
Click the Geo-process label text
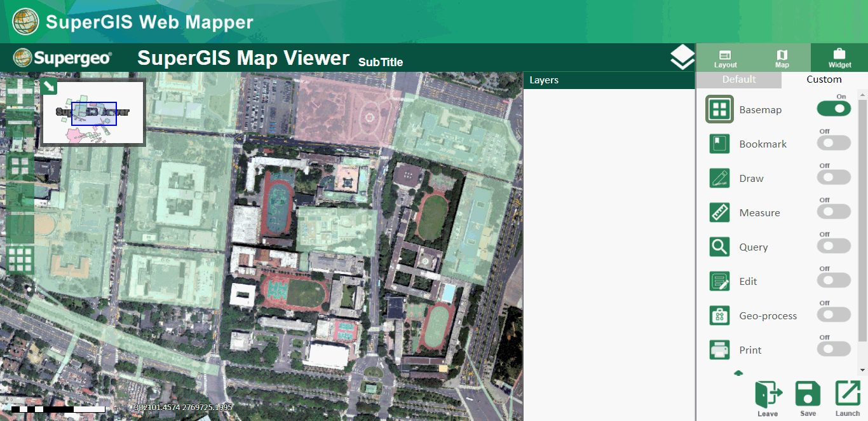point(768,316)
